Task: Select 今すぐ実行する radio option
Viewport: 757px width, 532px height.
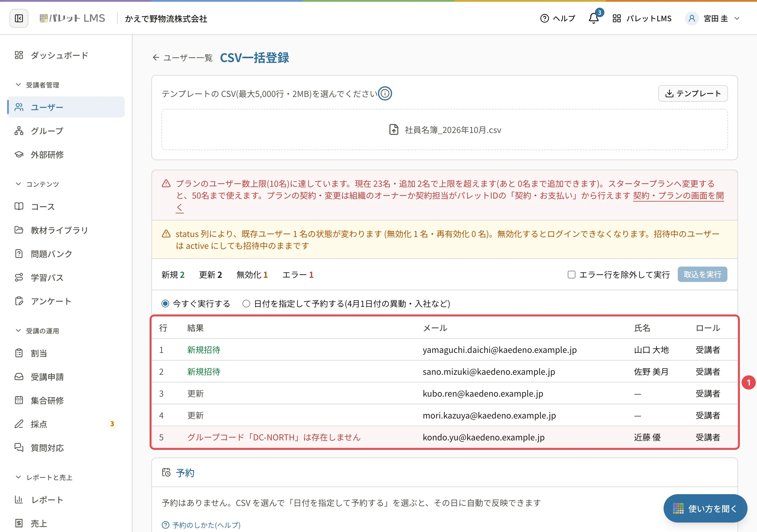Action: 165,304
